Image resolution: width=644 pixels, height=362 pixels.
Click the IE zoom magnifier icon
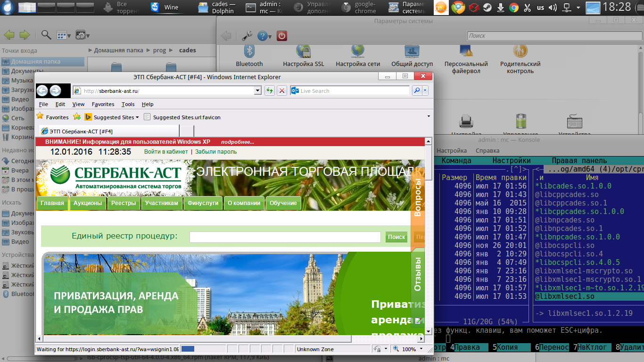pos(396,349)
